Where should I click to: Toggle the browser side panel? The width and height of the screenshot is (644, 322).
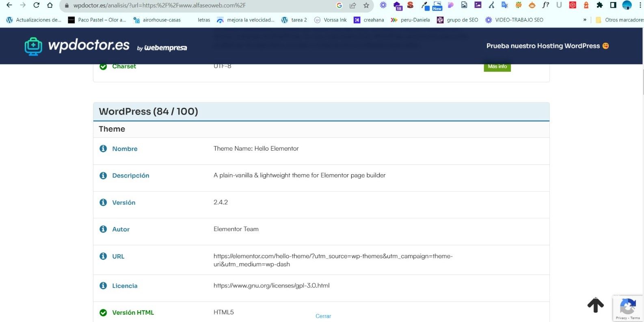point(613,5)
